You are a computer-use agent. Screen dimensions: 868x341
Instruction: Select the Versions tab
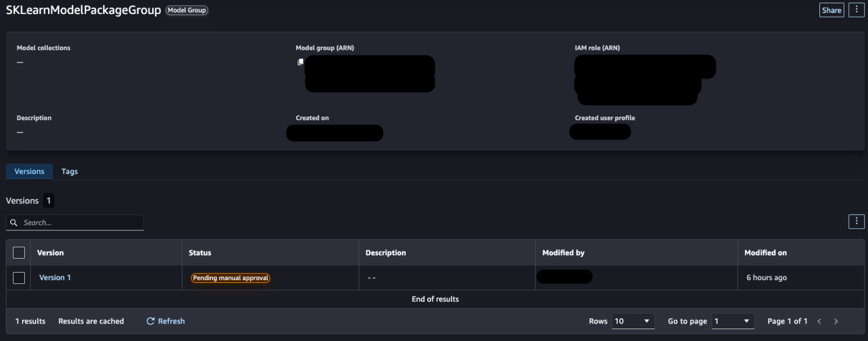[29, 172]
